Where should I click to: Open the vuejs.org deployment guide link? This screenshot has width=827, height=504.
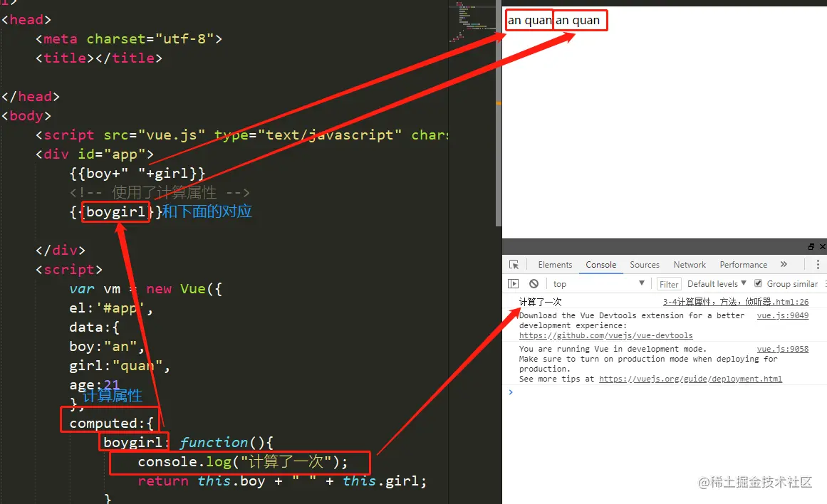690,379
